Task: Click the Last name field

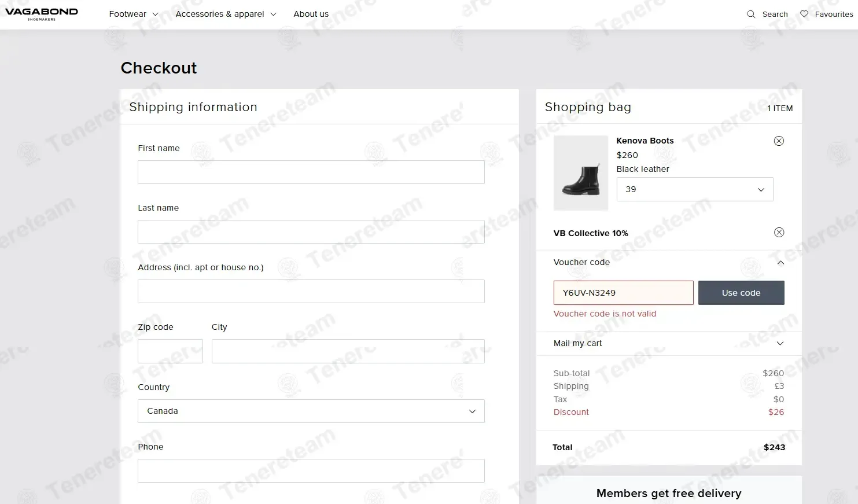Action: tap(311, 231)
